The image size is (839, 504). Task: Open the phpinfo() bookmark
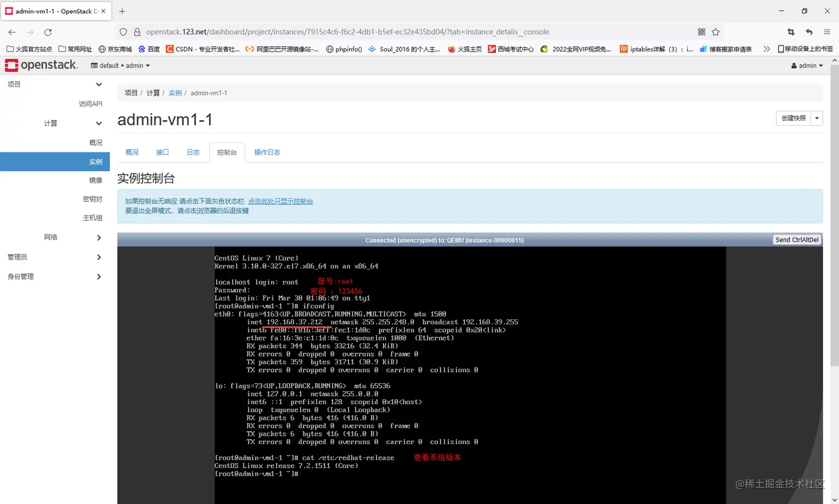(344, 49)
